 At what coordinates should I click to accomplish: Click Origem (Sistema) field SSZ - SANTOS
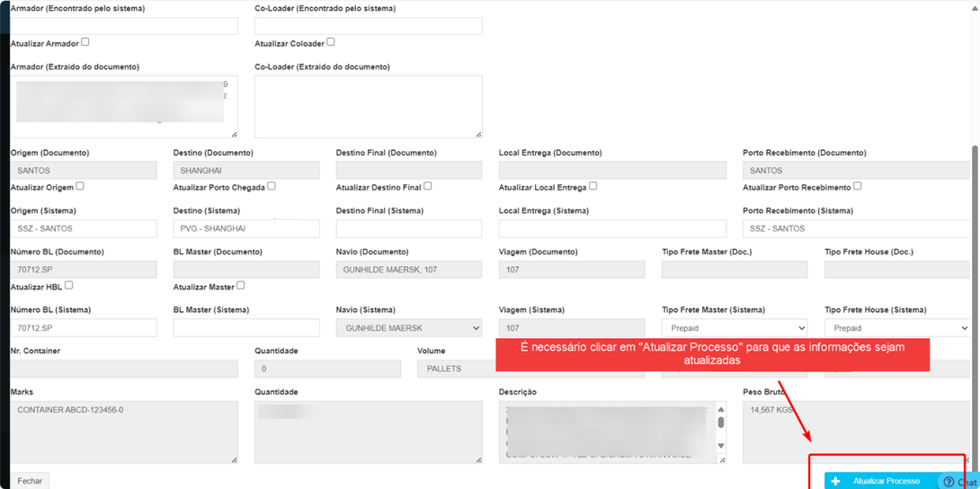click(x=84, y=228)
